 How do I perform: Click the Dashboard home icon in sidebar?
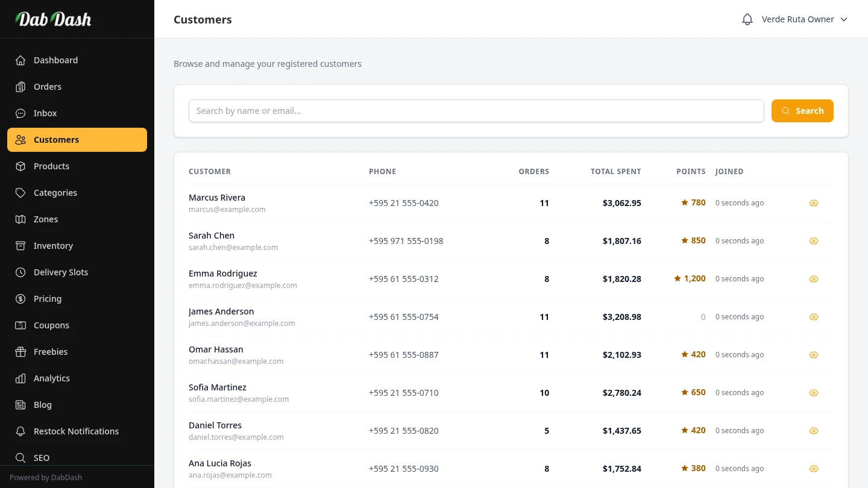[x=20, y=60]
